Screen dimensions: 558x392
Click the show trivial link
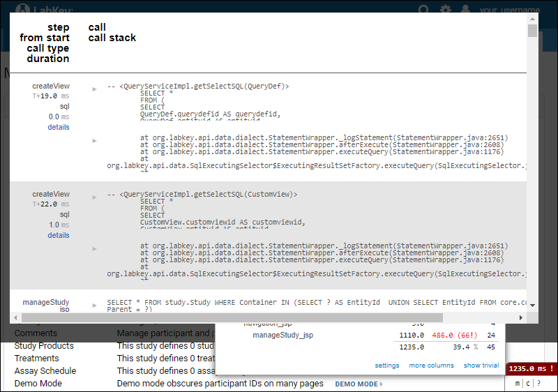481,365
